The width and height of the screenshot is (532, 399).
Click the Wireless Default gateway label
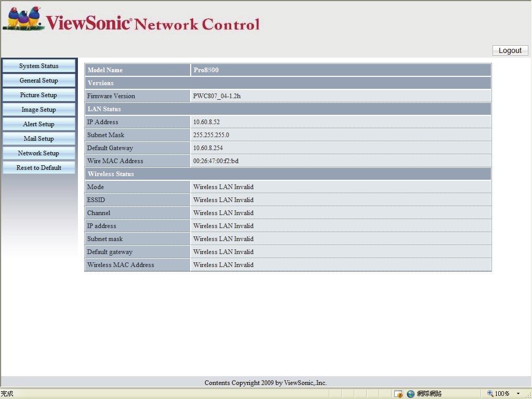coord(110,252)
